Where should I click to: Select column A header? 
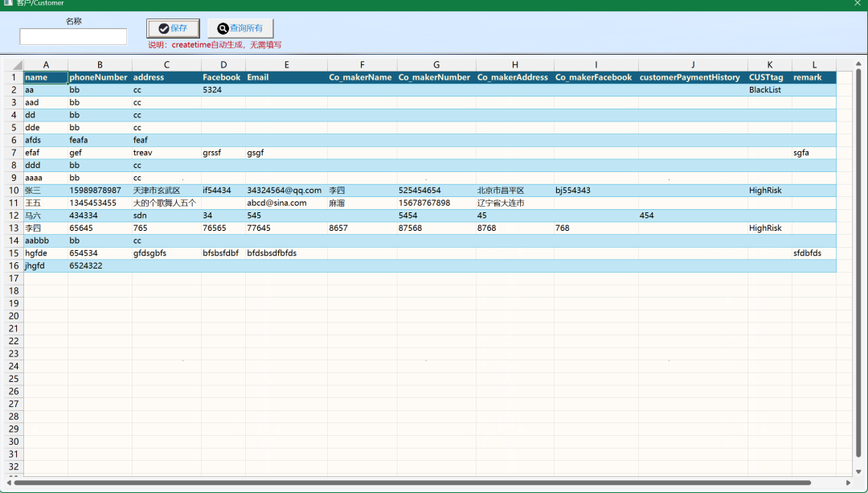click(x=45, y=65)
